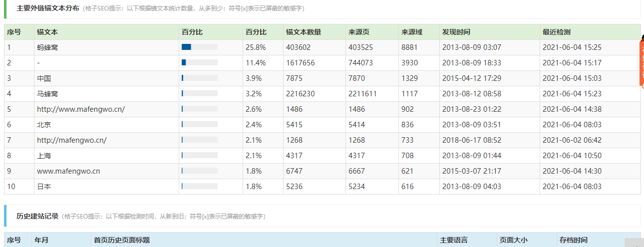This screenshot has height=247, width=644.
Task: Click anchor count 1617656
Action: [x=301, y=63]
